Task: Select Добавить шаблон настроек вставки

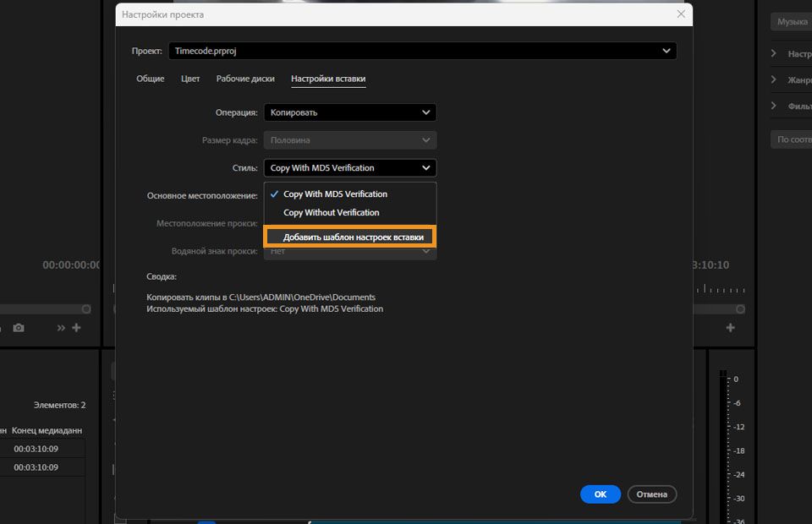Action: [350, 237]
